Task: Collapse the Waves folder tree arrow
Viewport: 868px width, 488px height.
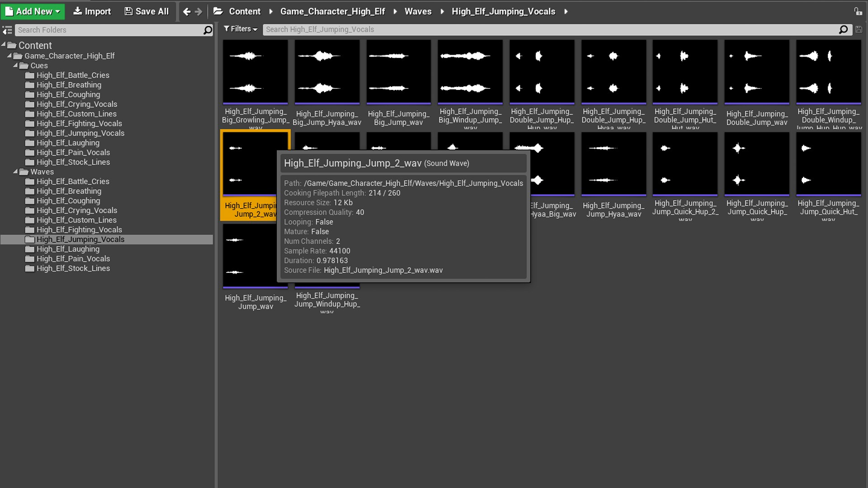Action: coord(15,172)
